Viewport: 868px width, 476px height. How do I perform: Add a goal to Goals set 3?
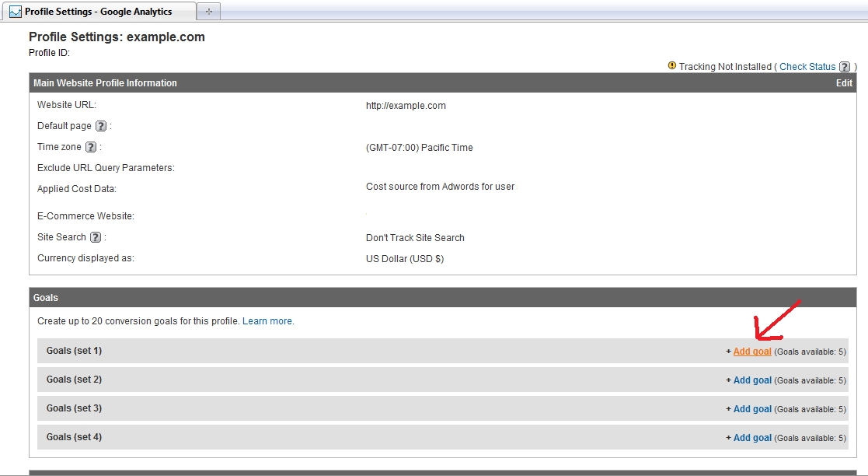(751, 408)
